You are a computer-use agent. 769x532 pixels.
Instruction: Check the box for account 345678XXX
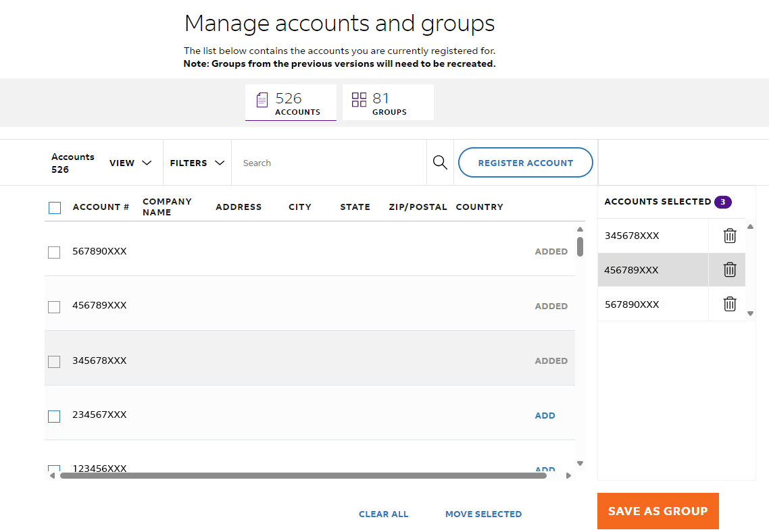(54, 361)
